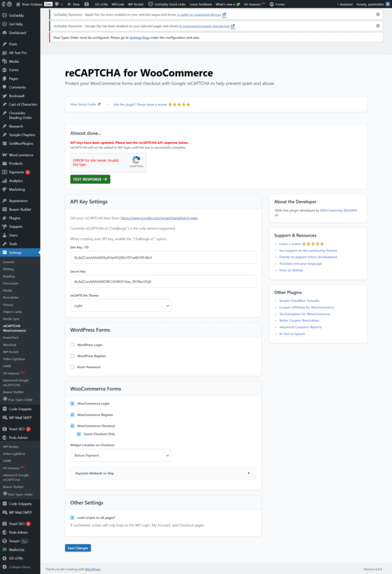Open Appearance brush sidebar icon
Viewport: 392px width, 574px height.
coord(4,200)
